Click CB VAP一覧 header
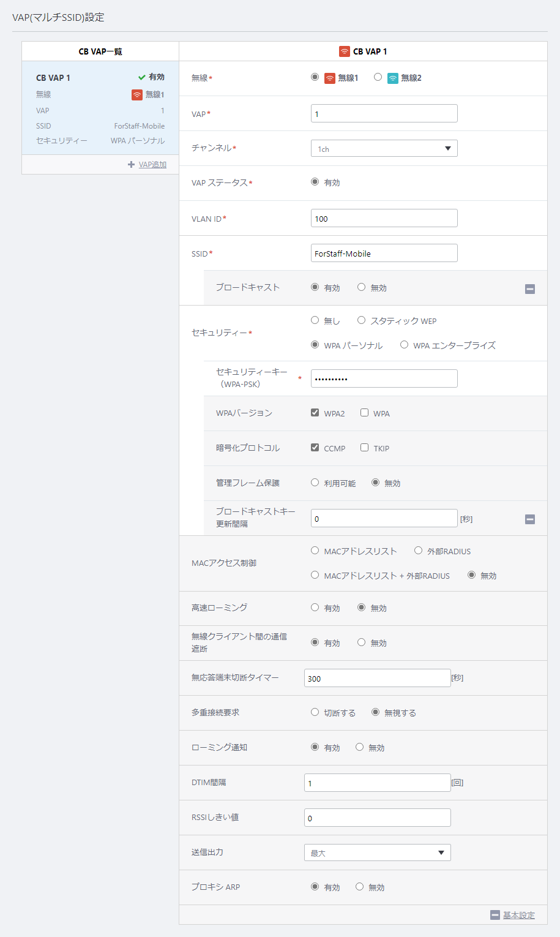Viewport: 560px width, 937px height. pyautogui.click(x=100, y=51)
